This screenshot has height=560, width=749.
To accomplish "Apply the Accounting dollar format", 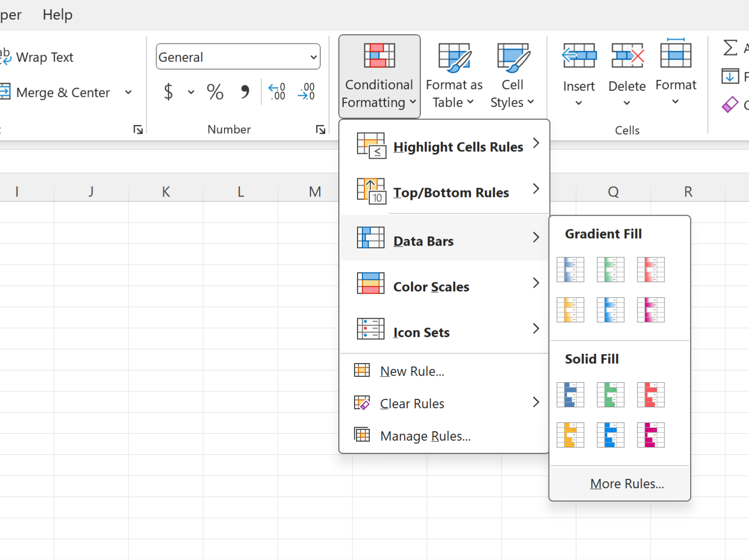I will click(168, 92).
